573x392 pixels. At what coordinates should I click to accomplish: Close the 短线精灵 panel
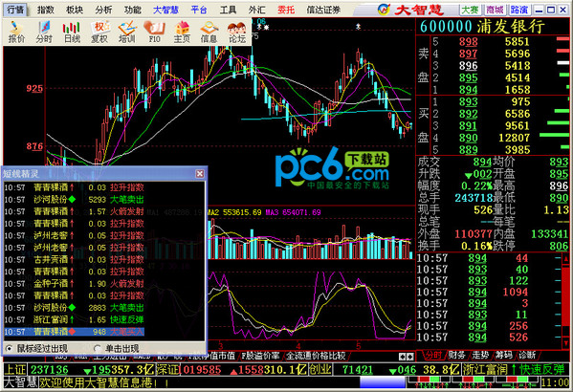(200, 174)
